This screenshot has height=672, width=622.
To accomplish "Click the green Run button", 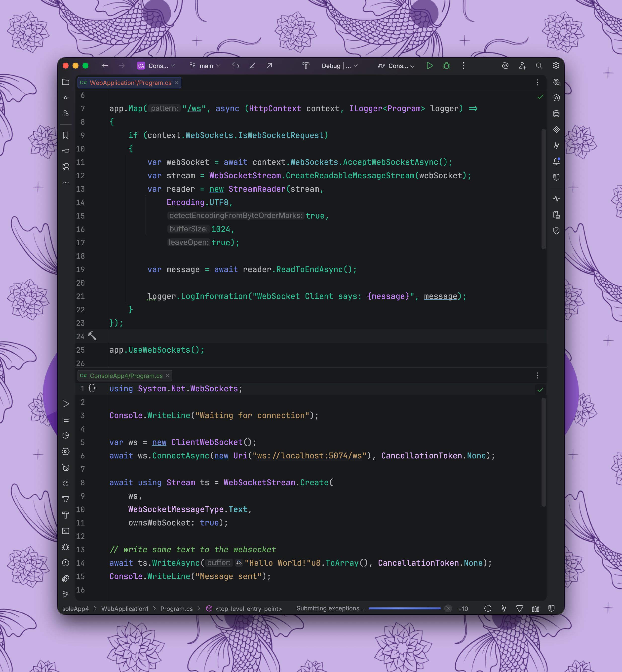I will [429, 66].
